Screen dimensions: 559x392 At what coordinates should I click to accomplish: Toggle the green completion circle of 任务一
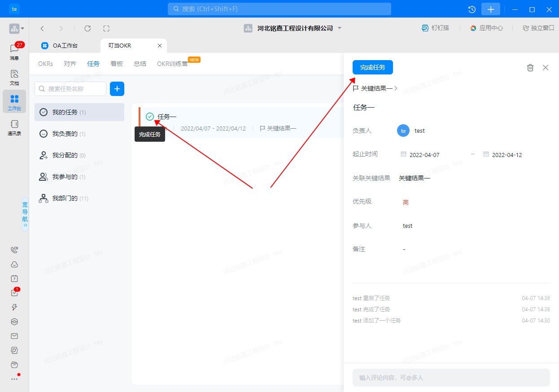(x=150, y=117)
